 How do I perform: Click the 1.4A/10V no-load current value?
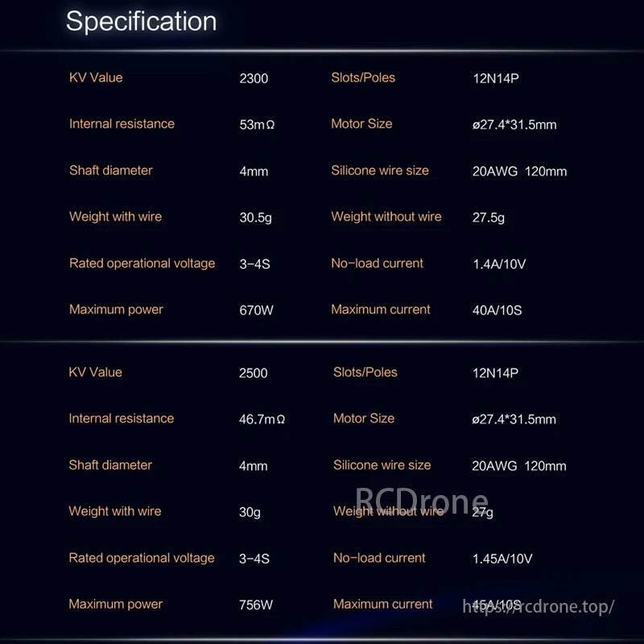(499, 264)
